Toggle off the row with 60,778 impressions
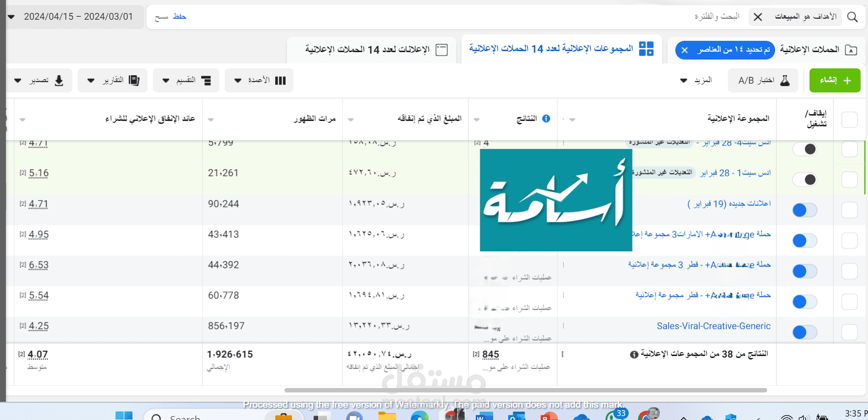The height and width of the screenshot is (420, 868). (805, 301)
